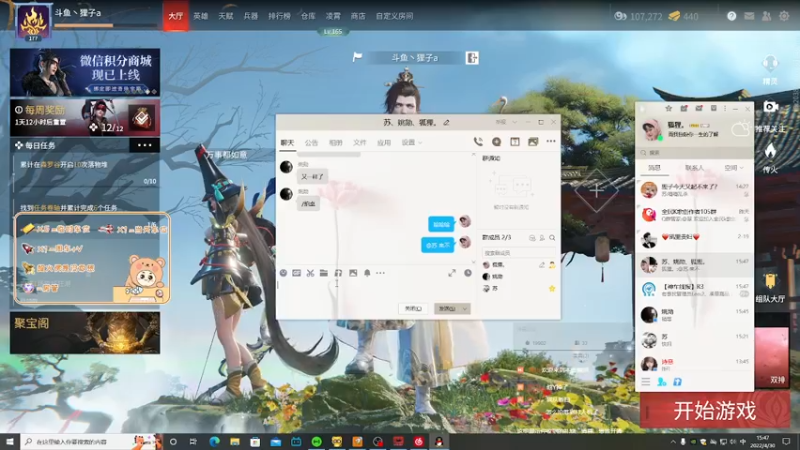Open the QQ penguin taskbar icon
The image size is (800, 450).
click(x=439, y=441)
